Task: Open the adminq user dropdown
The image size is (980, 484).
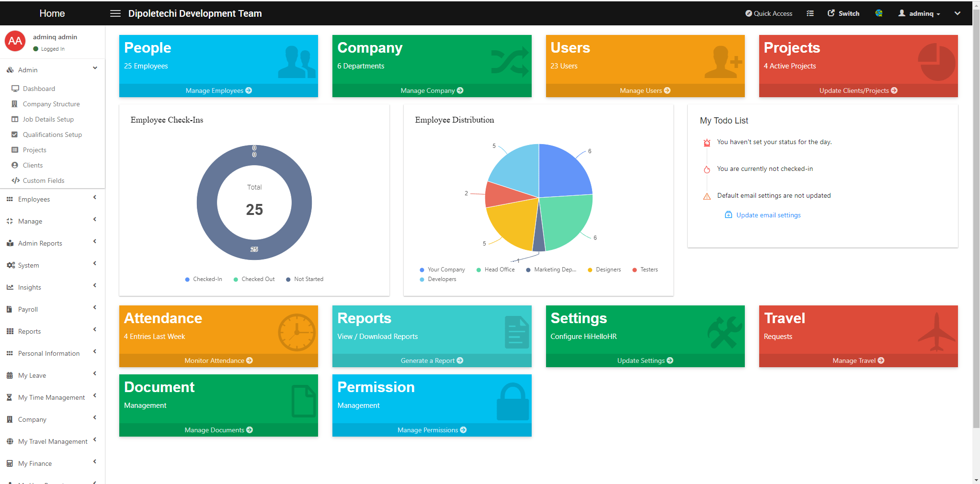Action: tap(919, 13)
